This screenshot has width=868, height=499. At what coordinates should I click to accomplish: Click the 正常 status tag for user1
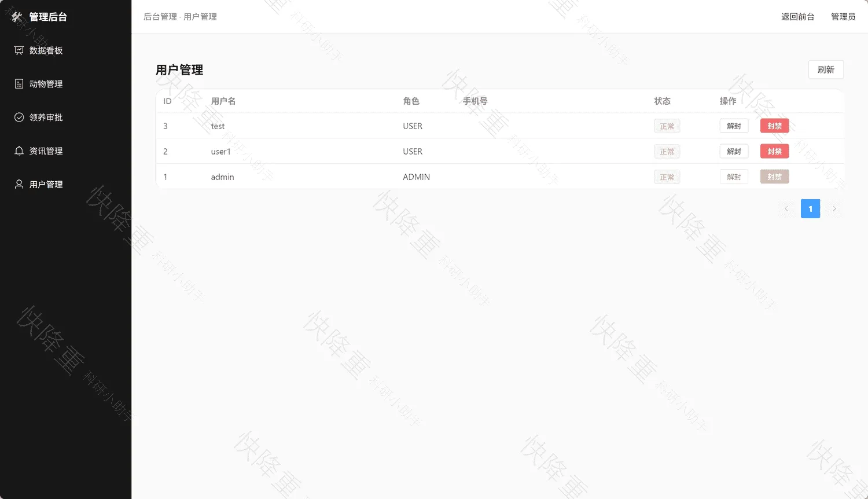[667, 152]
